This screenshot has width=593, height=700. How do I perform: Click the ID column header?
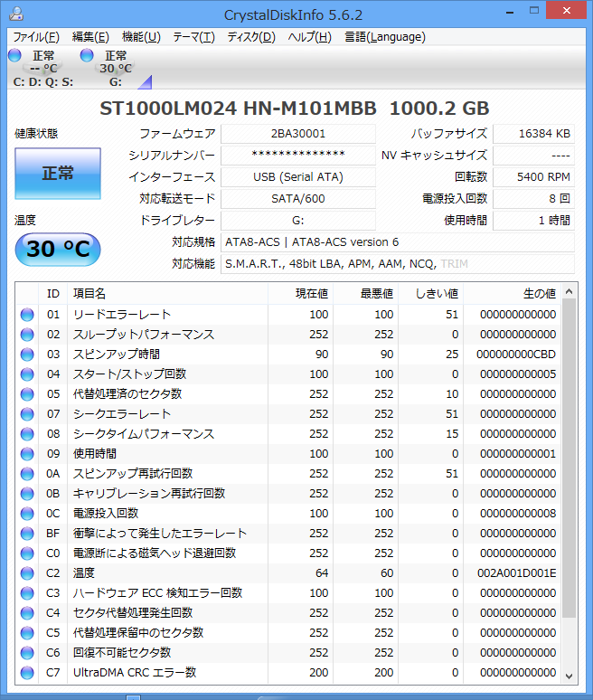click(x=52, y=293)
